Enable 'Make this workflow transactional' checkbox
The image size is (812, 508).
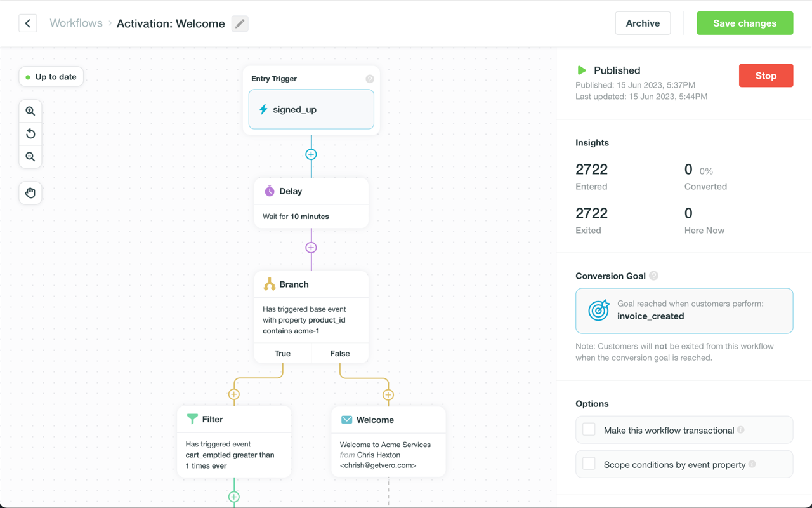(x=589, y=430)
